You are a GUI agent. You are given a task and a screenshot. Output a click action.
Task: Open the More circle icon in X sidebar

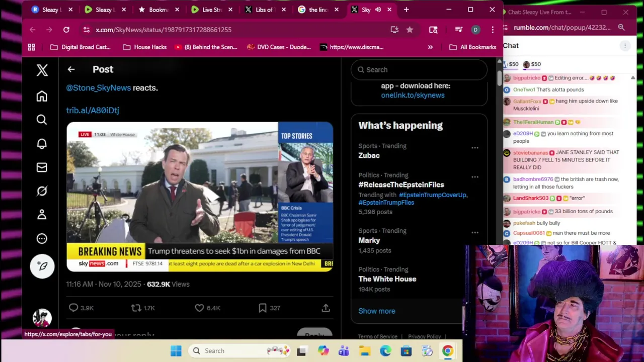pos(42,239)
